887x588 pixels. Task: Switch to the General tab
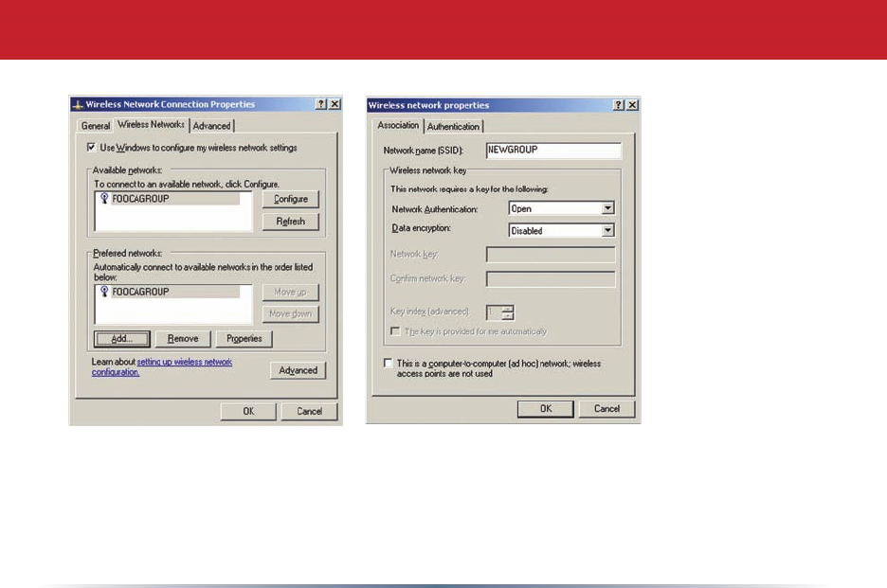pos(96,126)
